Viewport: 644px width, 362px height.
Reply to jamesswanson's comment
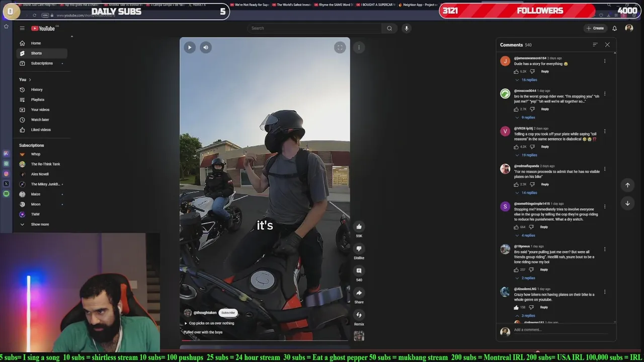545,71
